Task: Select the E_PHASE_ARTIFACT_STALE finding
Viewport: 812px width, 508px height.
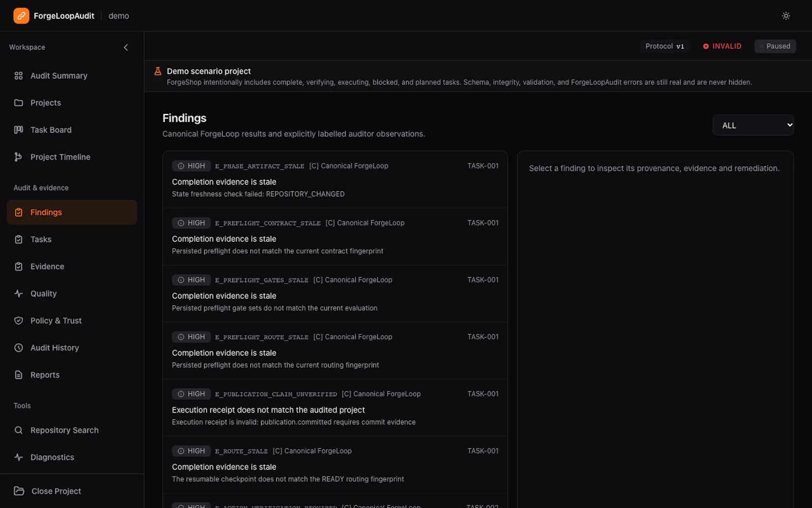Action: click(335, 180)
